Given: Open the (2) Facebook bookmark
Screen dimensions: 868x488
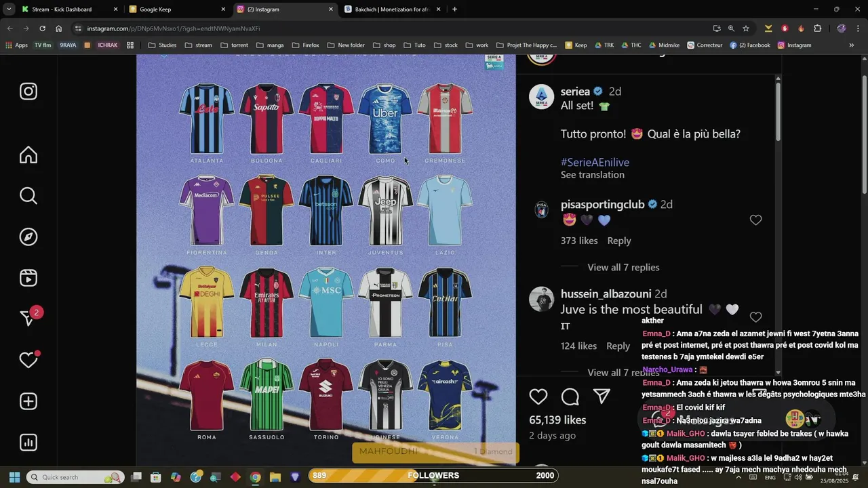Looking at the screenshot, I should (750, 45).
